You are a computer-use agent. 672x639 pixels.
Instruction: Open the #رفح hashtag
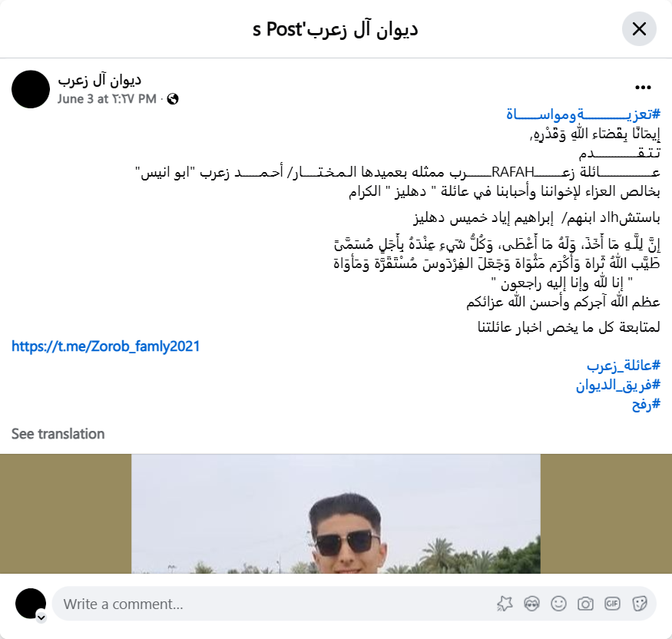coord(647,404)
